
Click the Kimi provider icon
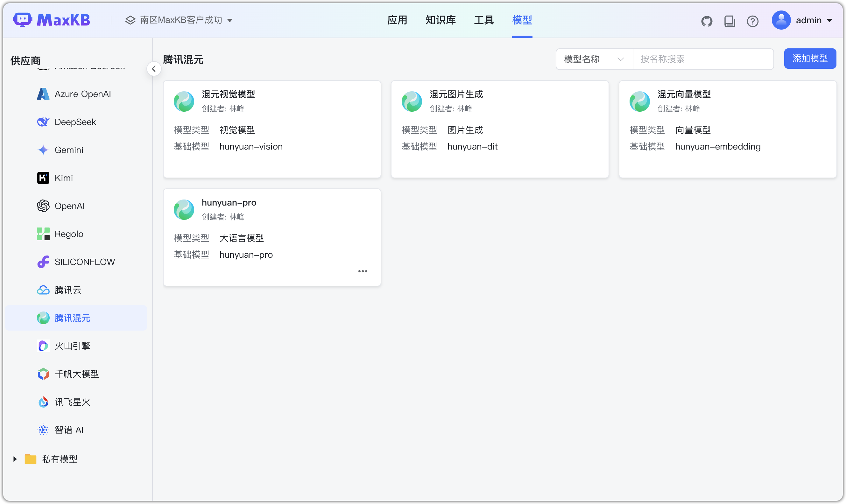(43, 178)
